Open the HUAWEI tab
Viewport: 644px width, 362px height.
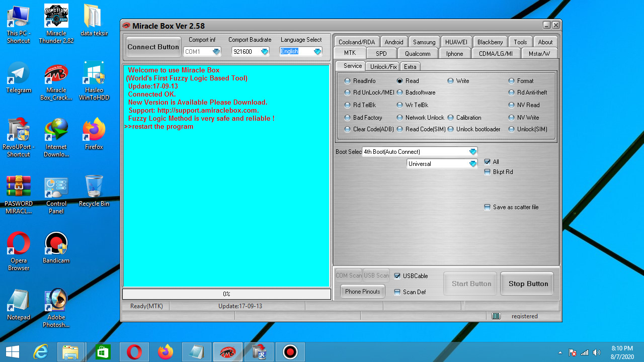coord(456,42)
